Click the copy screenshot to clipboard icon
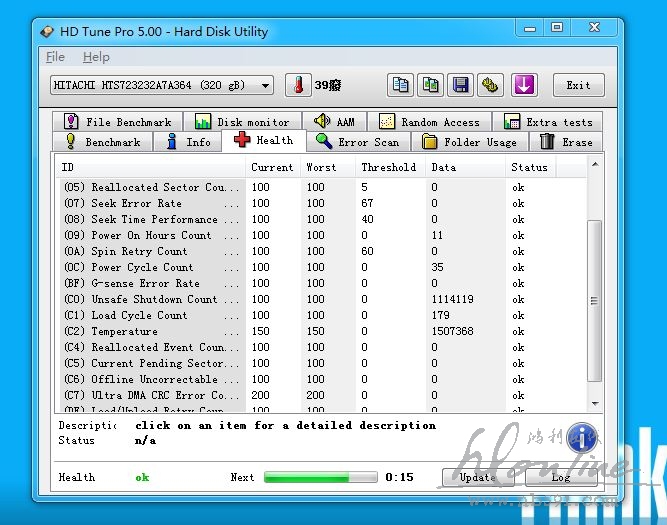 pyautogui.click(x=430, y=85)
